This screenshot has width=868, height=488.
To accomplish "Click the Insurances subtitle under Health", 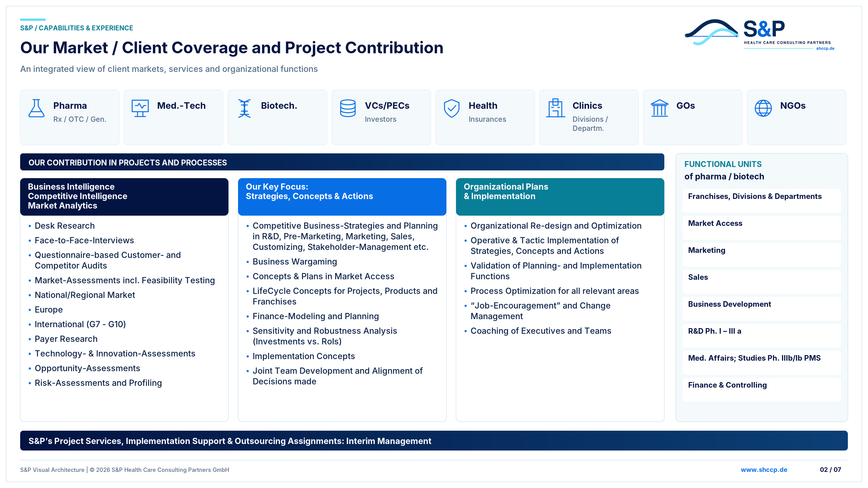I will coord(487,119).
